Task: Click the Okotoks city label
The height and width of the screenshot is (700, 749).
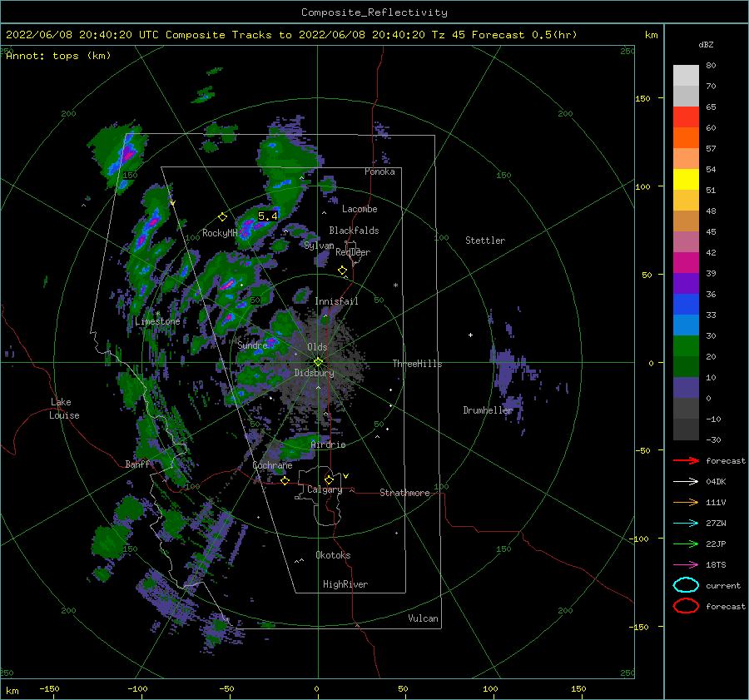Action: (x=333, y=555)
